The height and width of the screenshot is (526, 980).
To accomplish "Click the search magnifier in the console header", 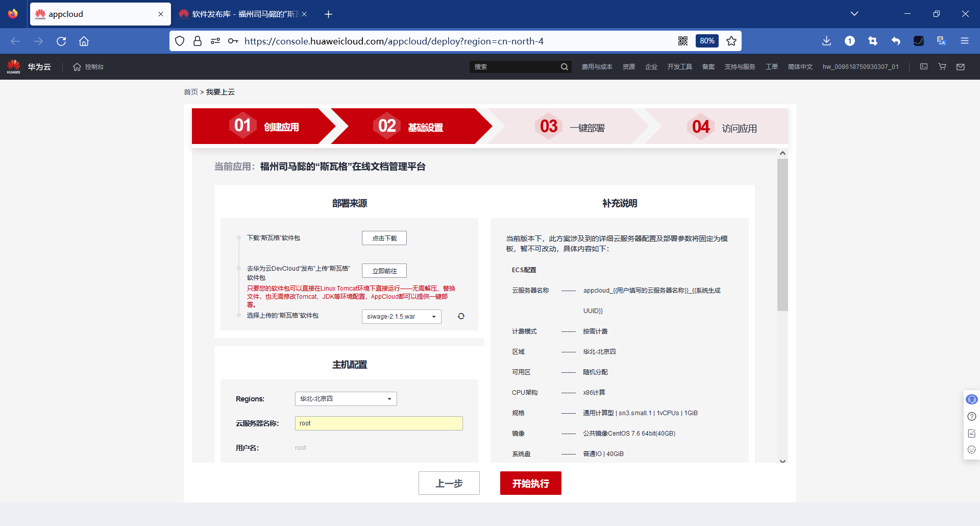I will [564, 66].
